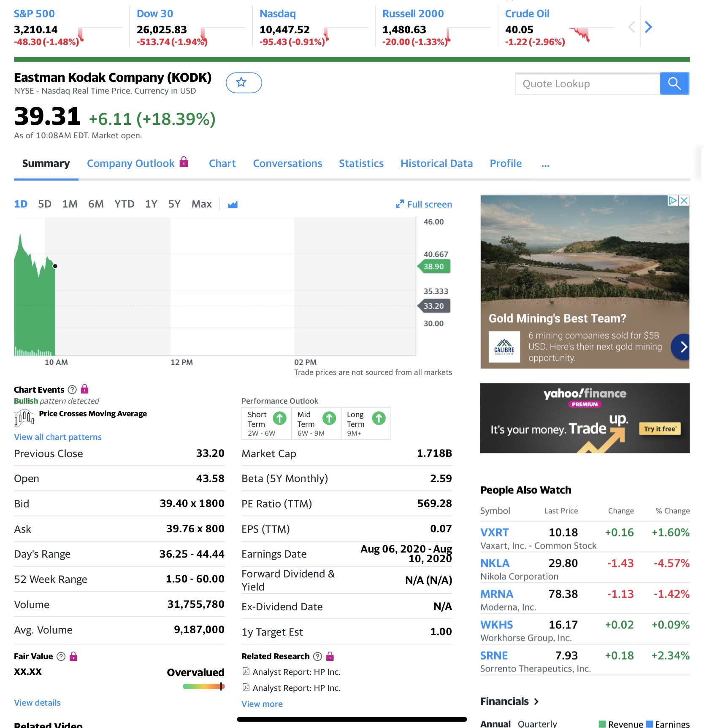Open the Nasdaq index link
Image resolution: width=704 pixels, height=728 pixels.
pyautogui.click(x=278, y=13)
